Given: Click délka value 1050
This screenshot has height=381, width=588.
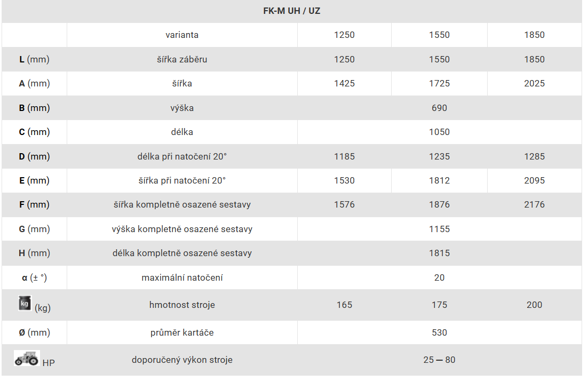Looking at the screenshot, I should [439, 132].
